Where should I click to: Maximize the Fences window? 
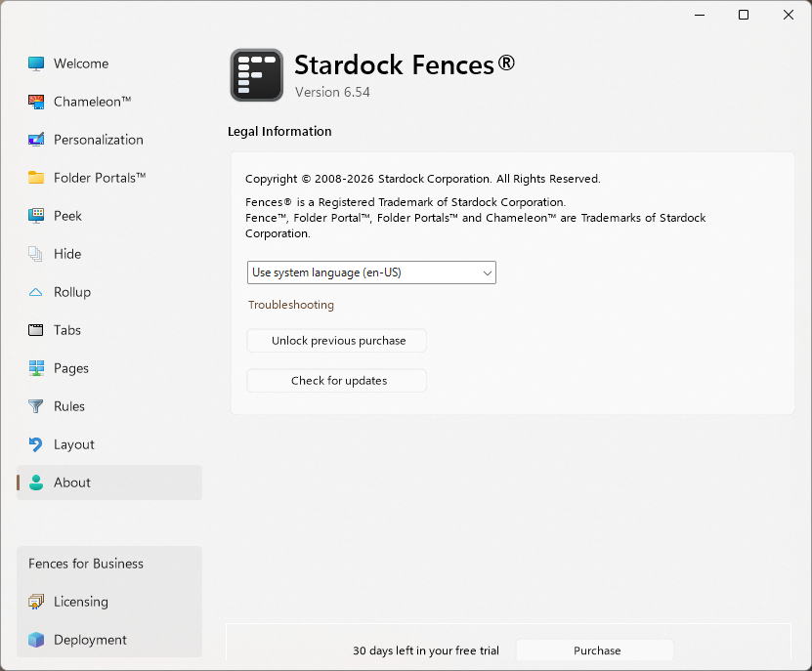point(744,15)
